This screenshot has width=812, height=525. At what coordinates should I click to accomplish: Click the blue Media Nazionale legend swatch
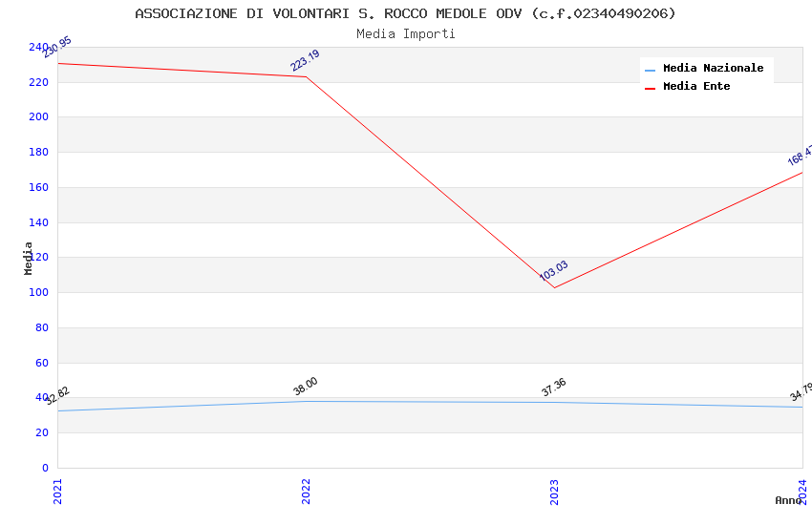pos(650,70)
